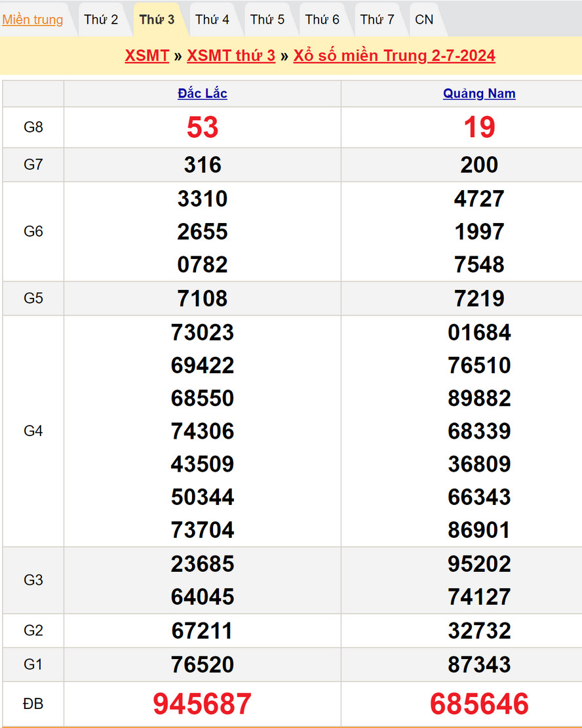Screen dimensions: 582x728
Task: Follow the 'Xổ số miền Trung 2-7-2024' link
Action: coord(394,56)
